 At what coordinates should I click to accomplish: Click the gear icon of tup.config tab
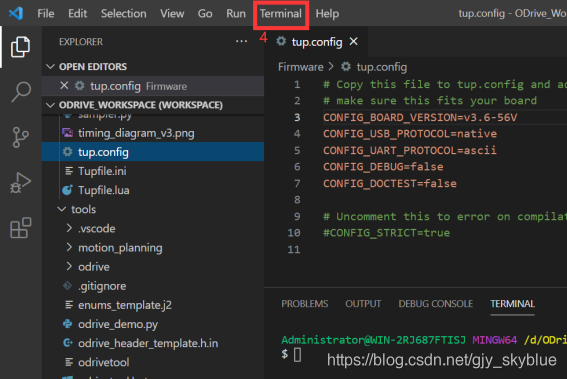tap(281, 42)
